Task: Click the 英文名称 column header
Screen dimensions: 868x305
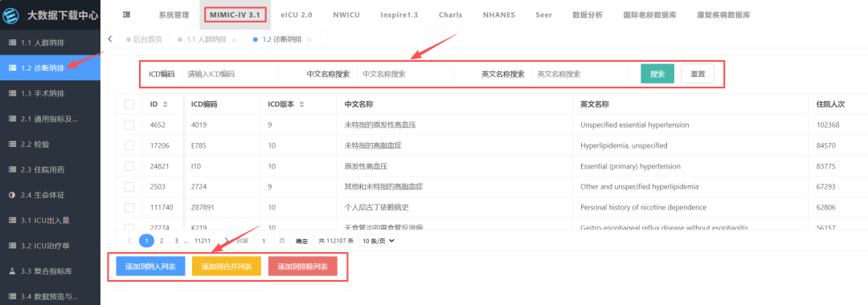Action: [x=595, y=104]
